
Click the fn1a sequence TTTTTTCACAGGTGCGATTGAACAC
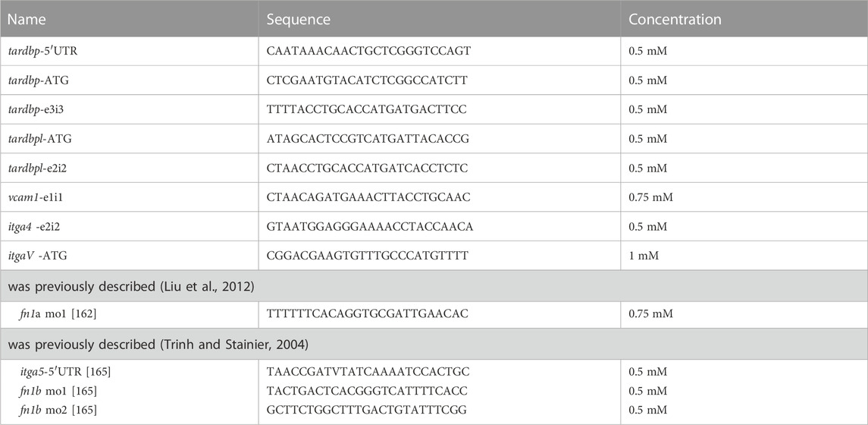[x=368, y=313]
